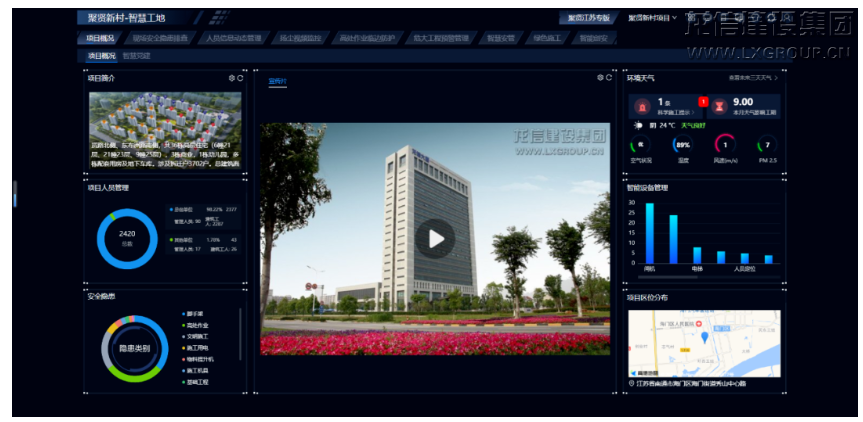This screenshot has width=863, height=422.
Task: Toggle 施工用电 legend item
Action: coord(197,347)
